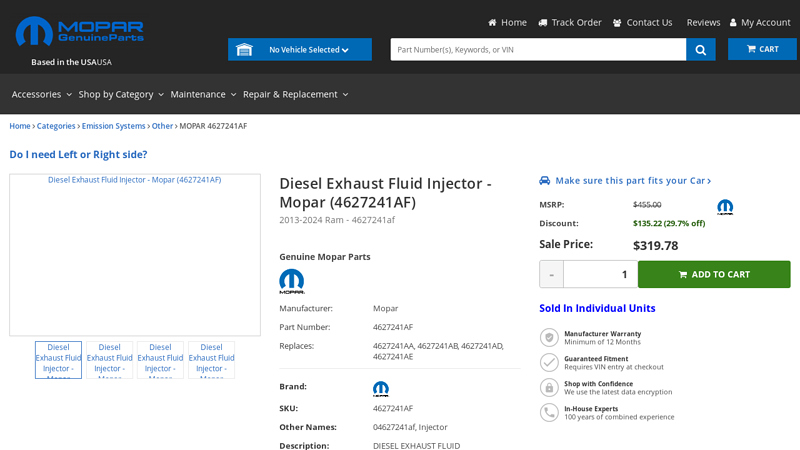Click the Shop with Confidence lock icon

549,387
